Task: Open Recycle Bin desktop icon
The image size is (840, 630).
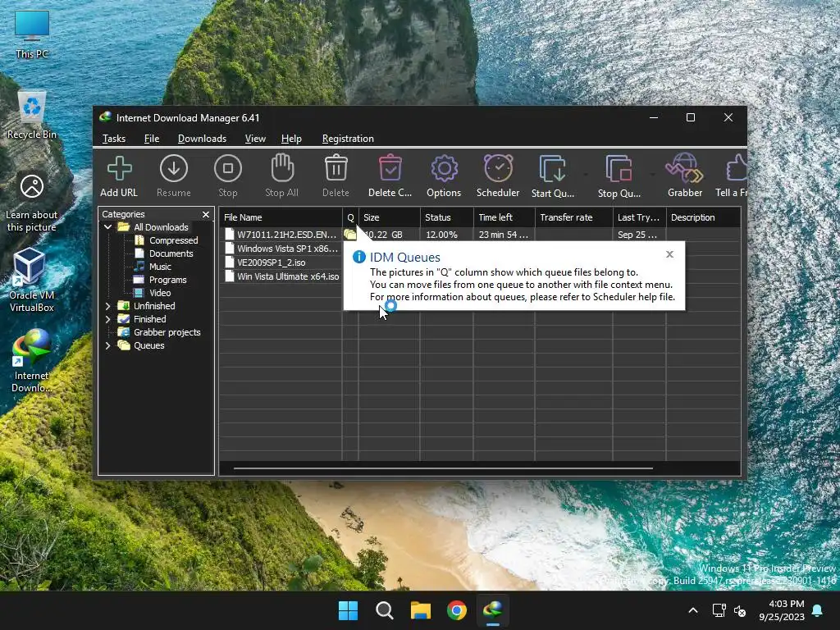Action: point(32,115)
